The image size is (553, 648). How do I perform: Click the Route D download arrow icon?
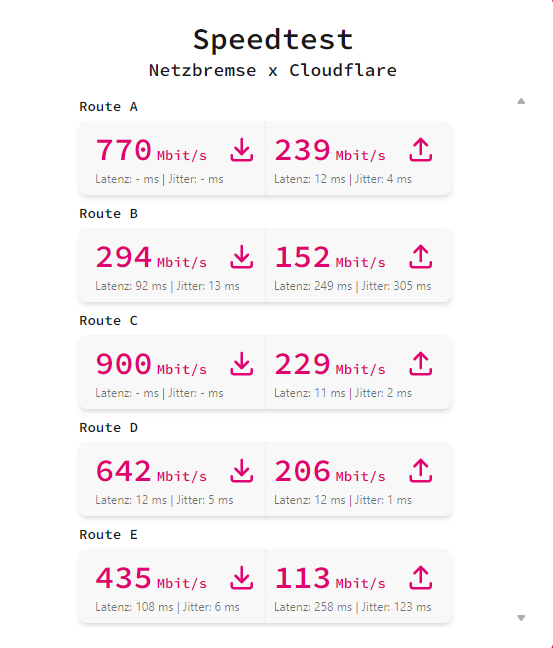(242, 471)
